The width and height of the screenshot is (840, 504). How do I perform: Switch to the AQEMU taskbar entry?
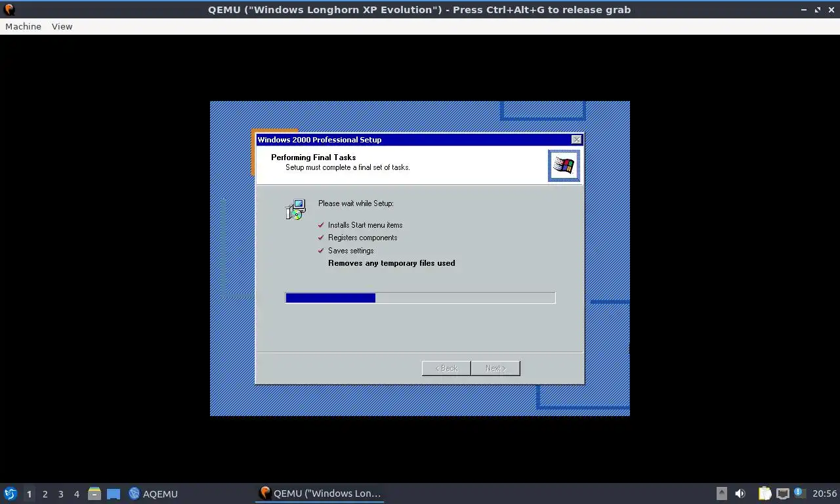(153, 493)
